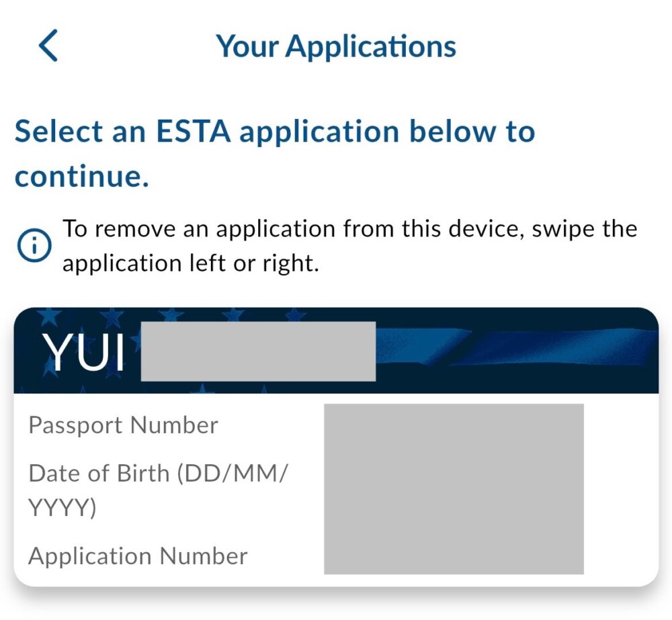Viewport: 672px width, 620px height.
Task: Tap the "Your Applications" page title
Action: (x=336, y=46)
